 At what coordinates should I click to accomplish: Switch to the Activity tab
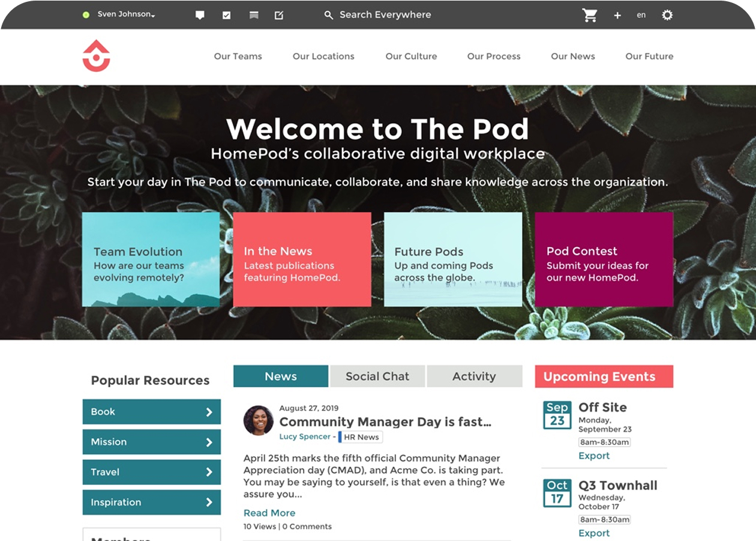pos(474,376)
